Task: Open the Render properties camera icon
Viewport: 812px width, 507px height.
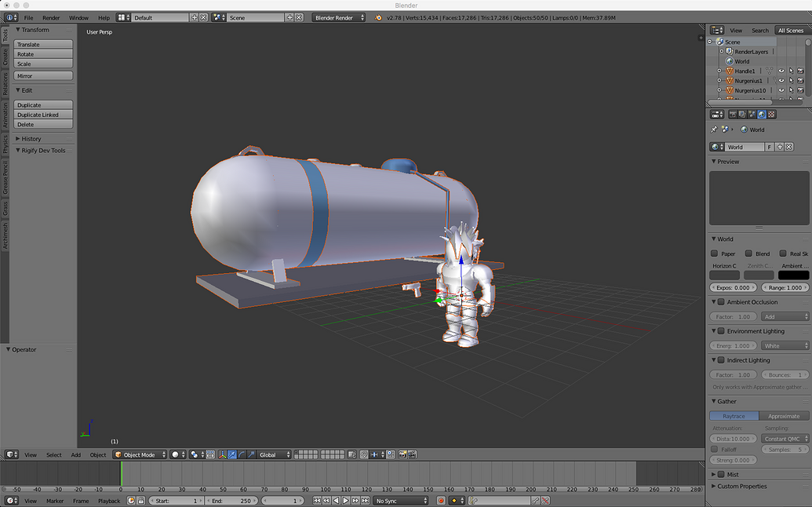Action: 734,114
